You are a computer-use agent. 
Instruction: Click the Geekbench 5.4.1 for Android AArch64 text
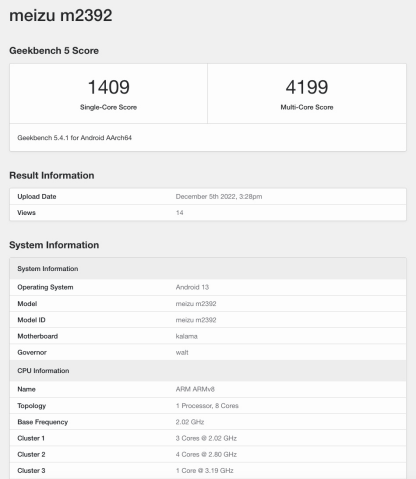click(75, 138)
